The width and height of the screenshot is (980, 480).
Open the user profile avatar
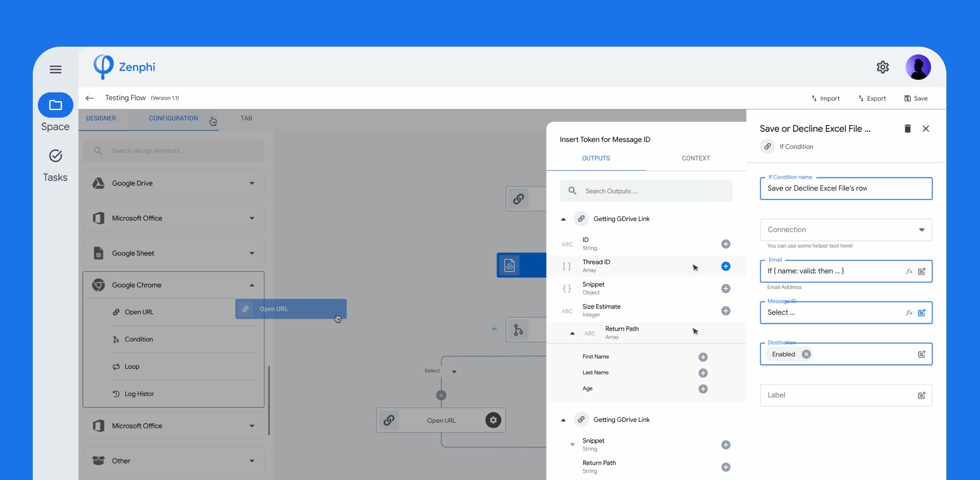point(918,67)
